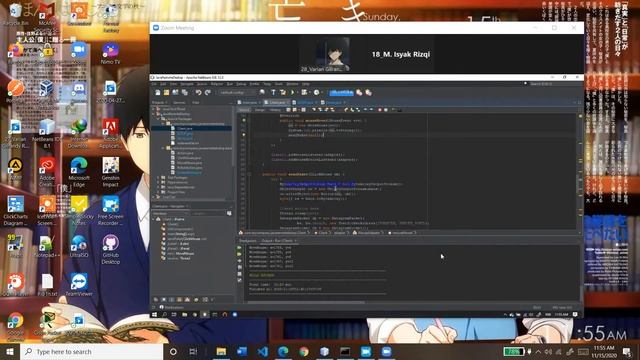Expand the top project node in Projects tree
This screenshot has height=360, width=640.
(x=154, y=109)
